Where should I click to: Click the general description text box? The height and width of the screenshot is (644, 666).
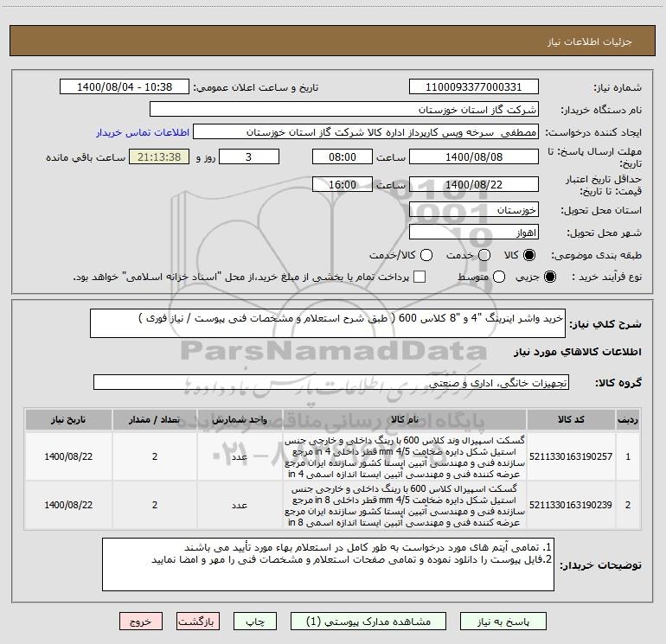click(328, 323)
